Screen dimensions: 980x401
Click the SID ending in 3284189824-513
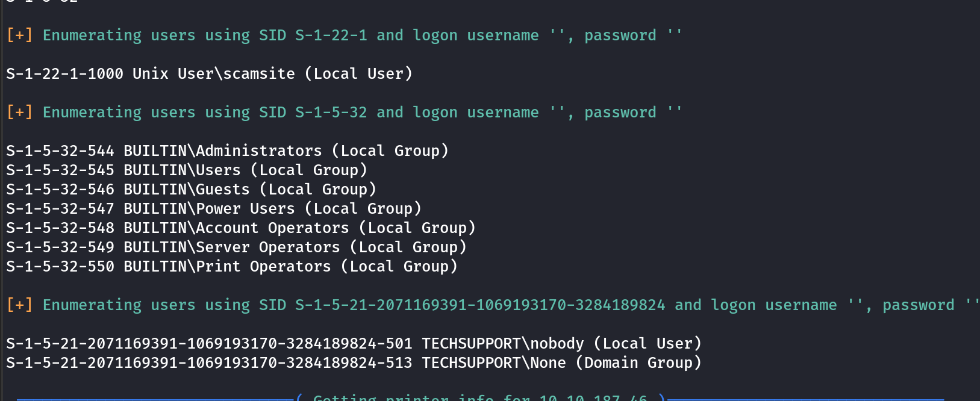209,362
